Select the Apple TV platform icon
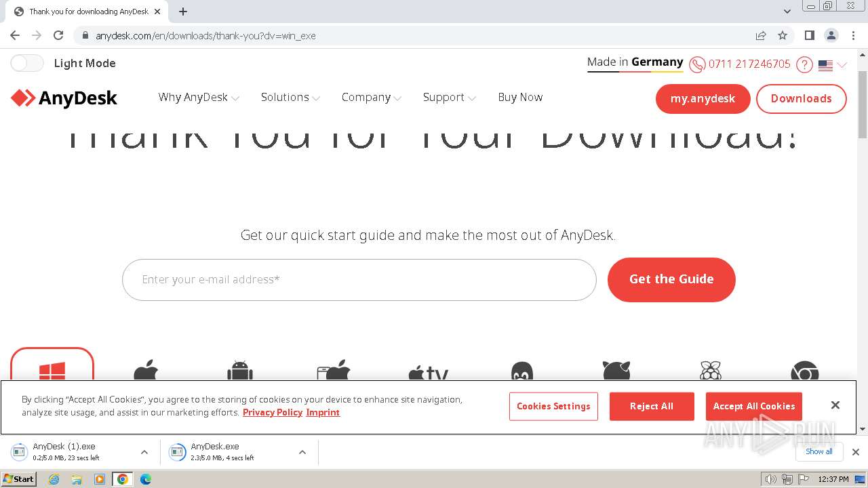The height and width of the screenshot is (488, 868). (x=428, y=372)
